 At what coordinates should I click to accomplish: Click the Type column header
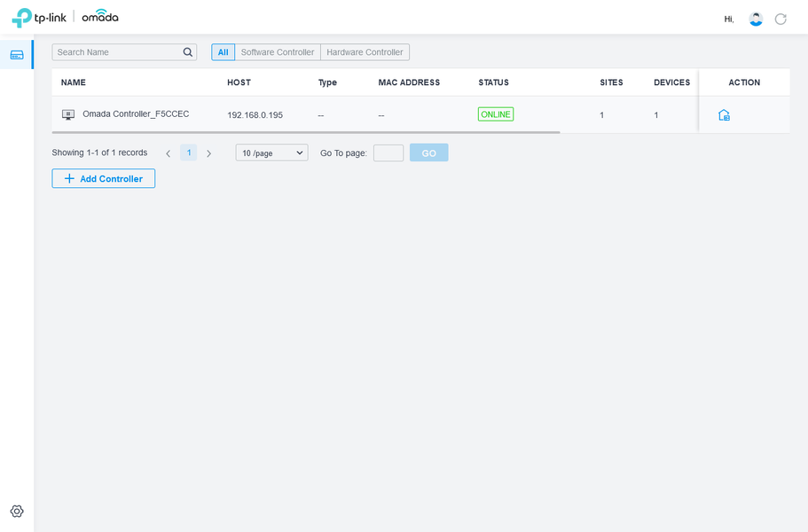(327, 82)
